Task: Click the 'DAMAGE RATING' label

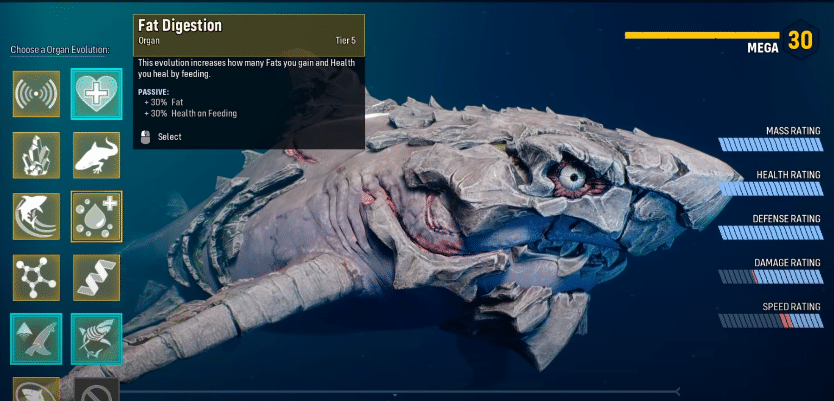Action: [787, 263]
